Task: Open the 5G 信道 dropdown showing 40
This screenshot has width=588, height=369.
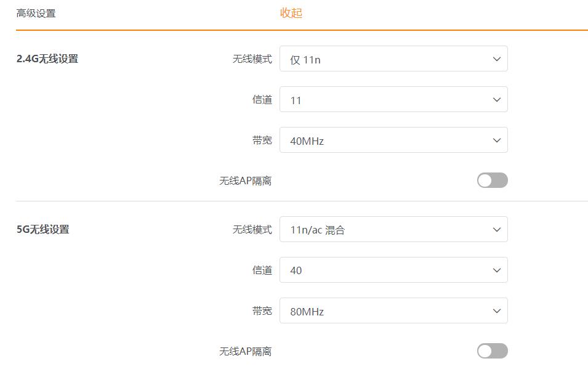Action: (393, 270)
